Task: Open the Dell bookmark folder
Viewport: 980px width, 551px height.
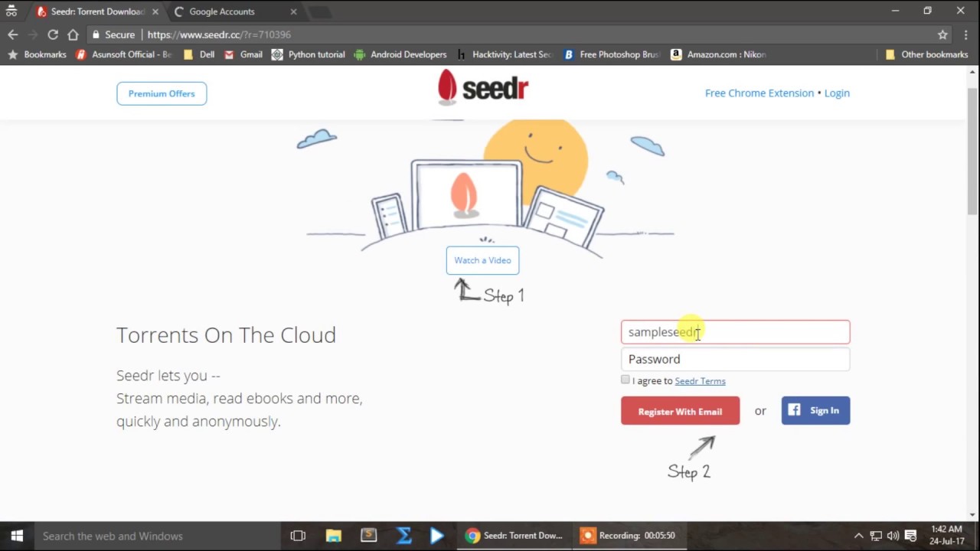Action: [x=198, y=54]
